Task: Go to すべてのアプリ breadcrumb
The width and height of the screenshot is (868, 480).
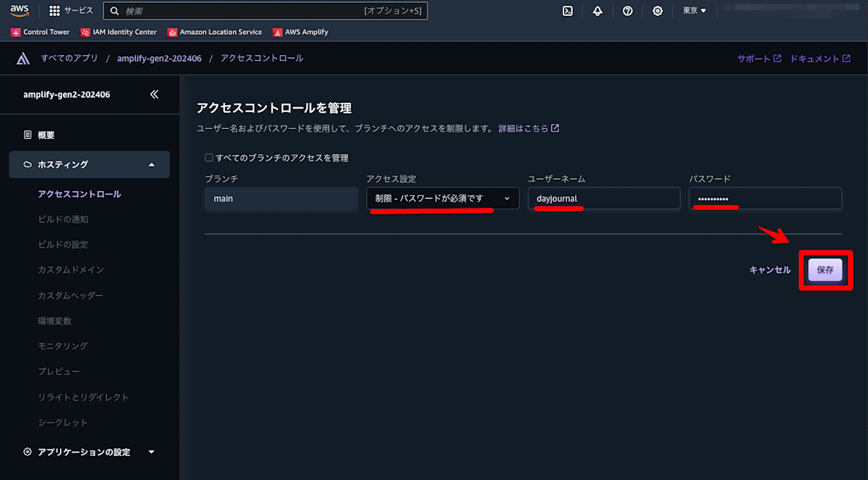Action: [x=69, y=59]
